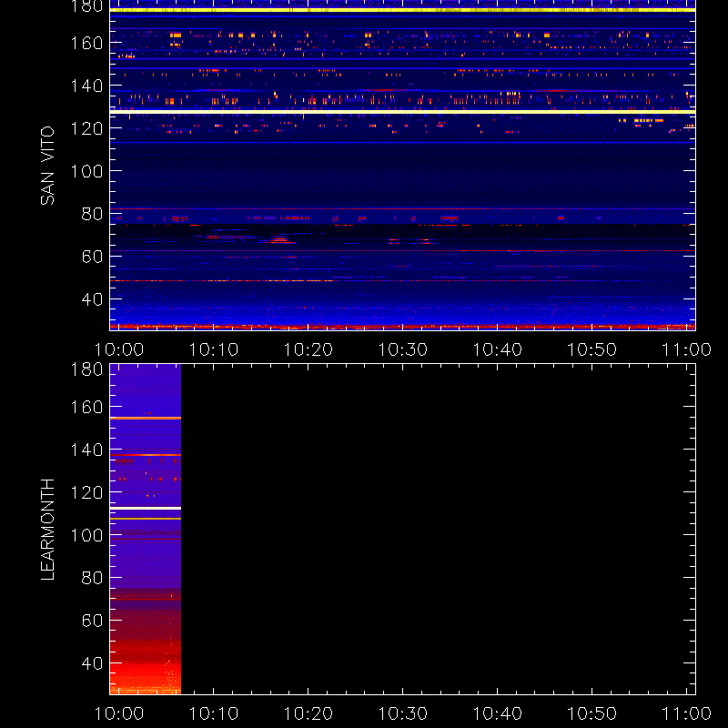The height and width of the screenshot is (728, 728).
Task: Pick the 10:10 time label under SAN VITO plot
Action: [x=214, y=349]
